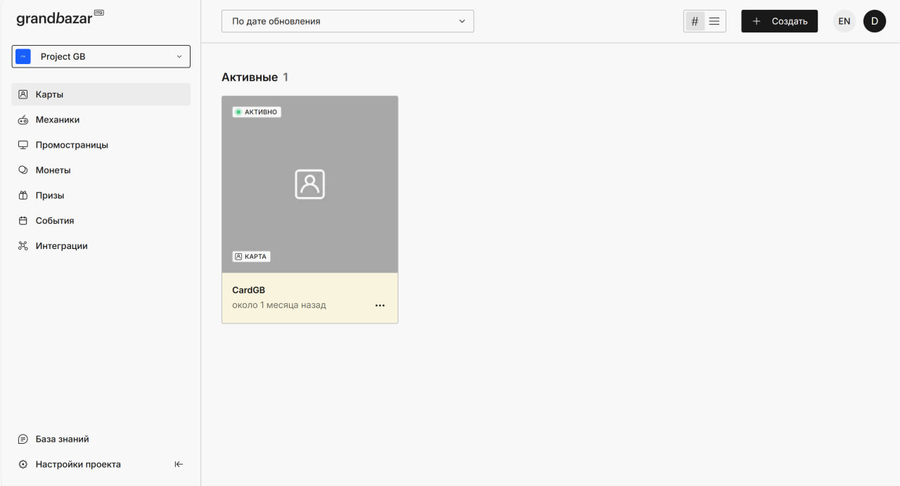Open CardGB three-dot options menu
Image resolution: width=900 pixels, height=486 pixels.
380,305
